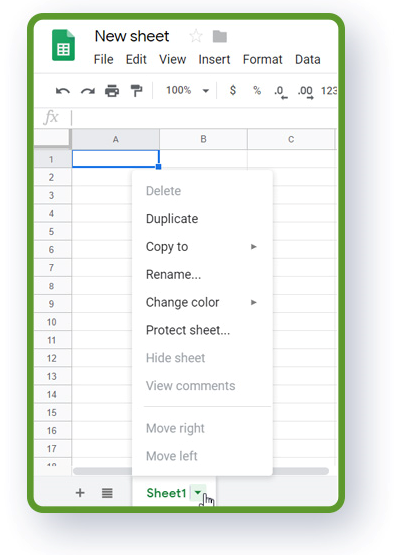
Task: Add a new sheet with plus icon
Action: pyautogui.click(x=80, y=493)
